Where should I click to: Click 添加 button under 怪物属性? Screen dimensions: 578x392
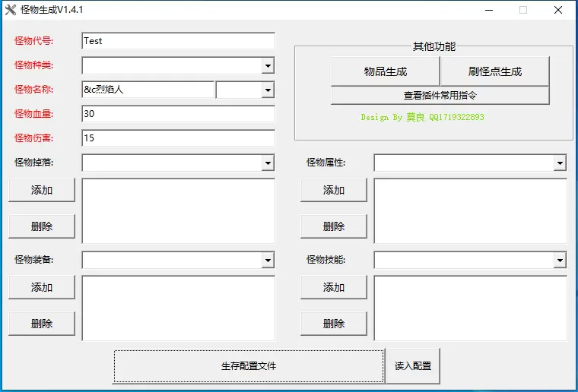click(x=334, y=190)
